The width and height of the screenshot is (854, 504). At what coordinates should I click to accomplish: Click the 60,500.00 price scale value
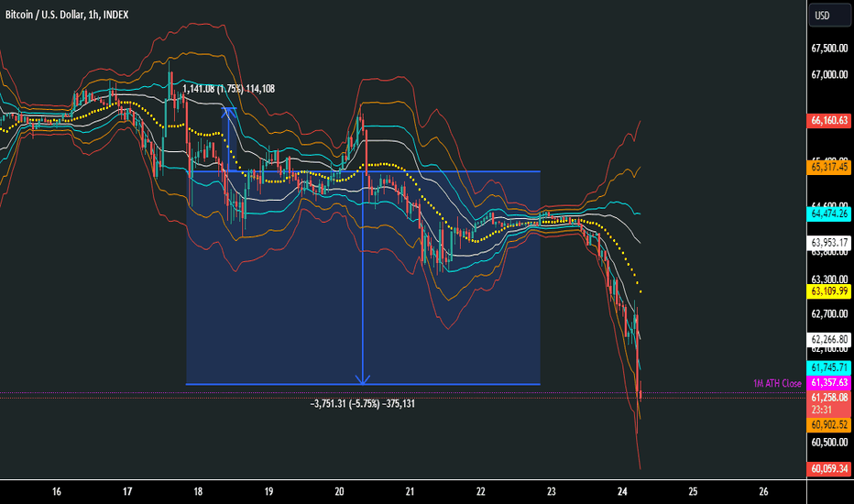point(829,442)
